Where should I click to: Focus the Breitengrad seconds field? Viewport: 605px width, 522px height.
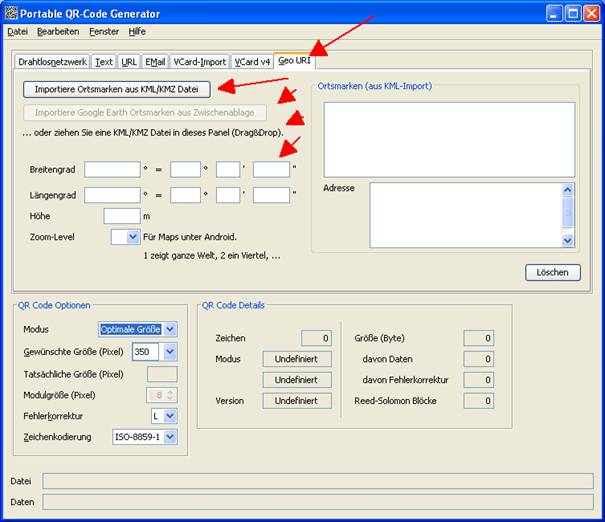[271, 169]
